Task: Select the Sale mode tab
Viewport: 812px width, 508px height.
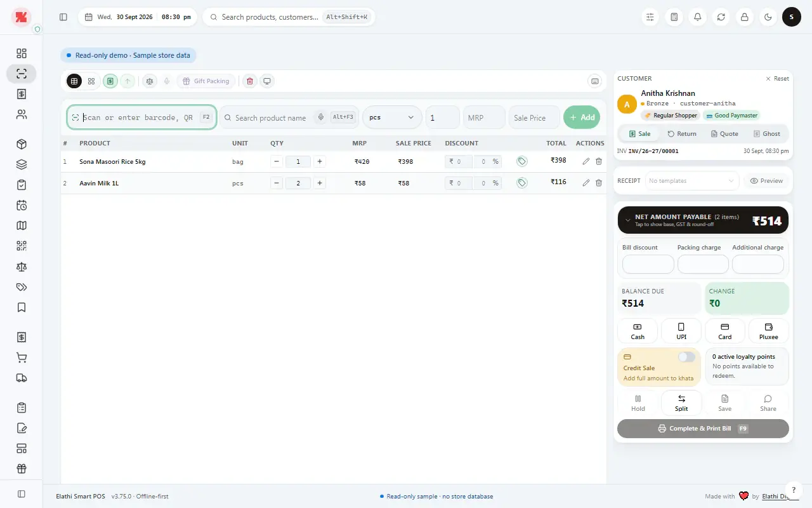Action: pyautogui.click(x=639, y=134)
